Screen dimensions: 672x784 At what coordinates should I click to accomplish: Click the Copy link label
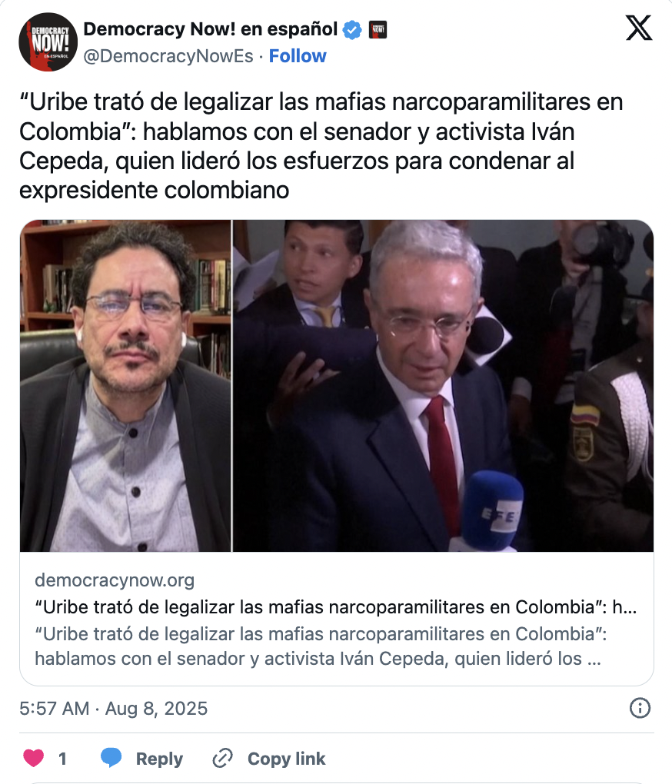click(x=287, y=759)
